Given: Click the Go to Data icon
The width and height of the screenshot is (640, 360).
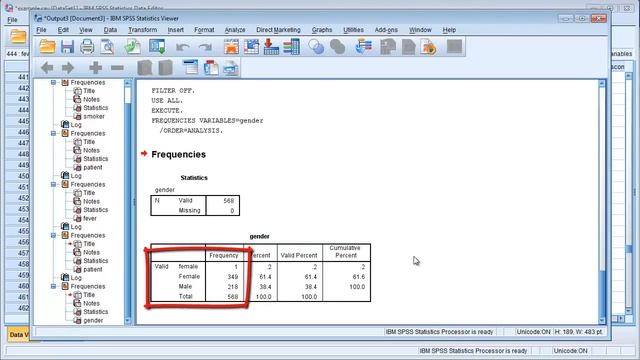Looking at the screenshot, I should tap(231, 47).
